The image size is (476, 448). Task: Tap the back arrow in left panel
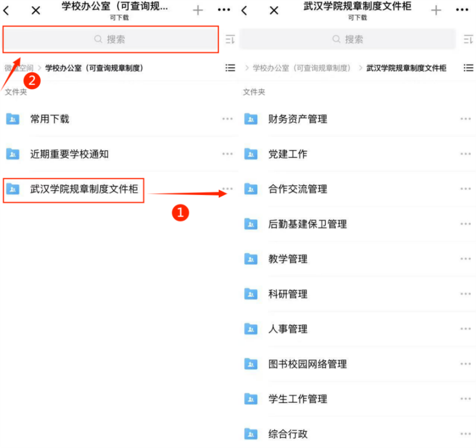(x=6, y=10)
